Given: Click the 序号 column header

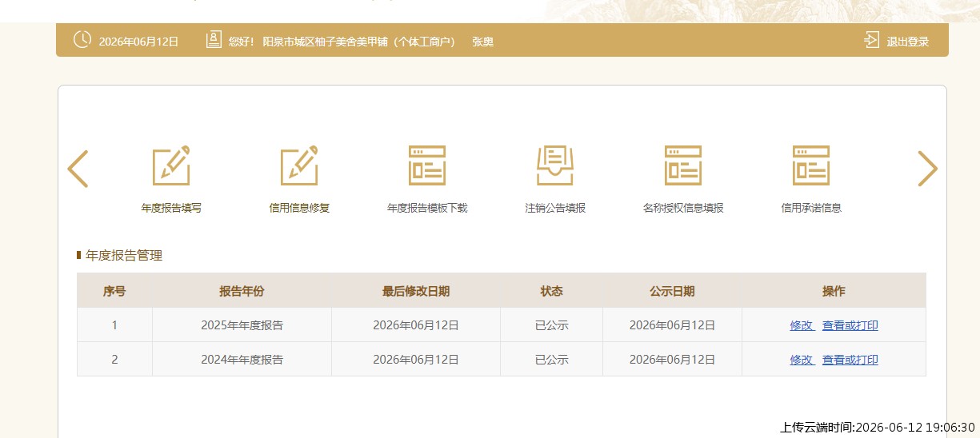Looking at the screenshot, I should [114, 291].
